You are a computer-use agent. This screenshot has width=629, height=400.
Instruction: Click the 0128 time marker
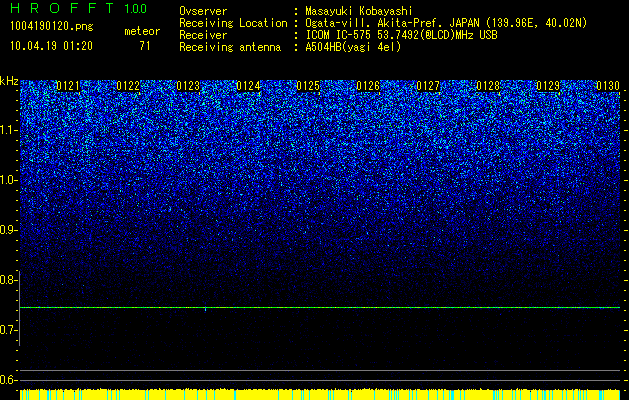[488, 86]
